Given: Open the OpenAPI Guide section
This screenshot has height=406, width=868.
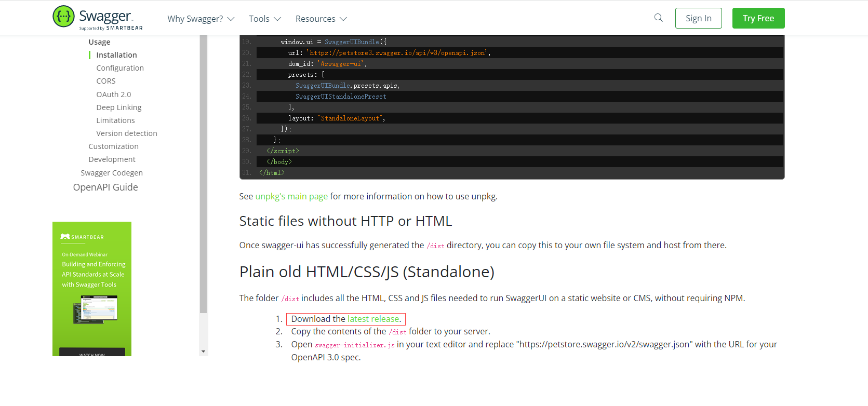Looking at the screenshot, I should 105,187.
